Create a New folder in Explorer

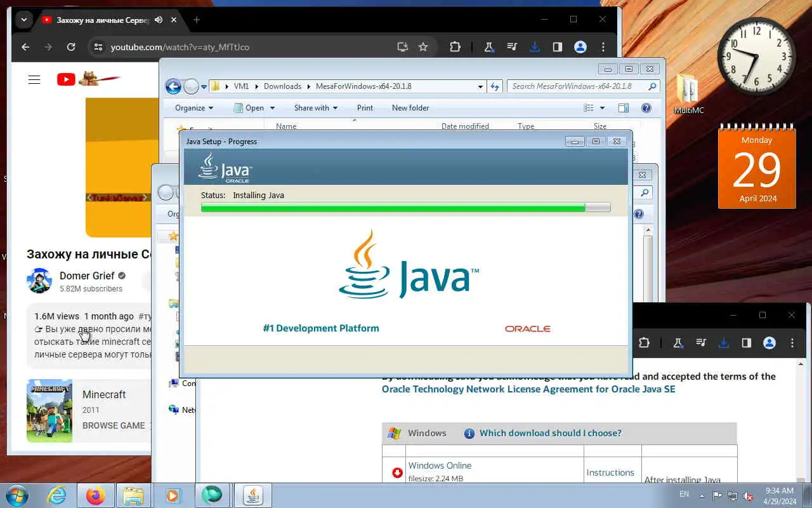pyautogui.click(x=410, y=108)
